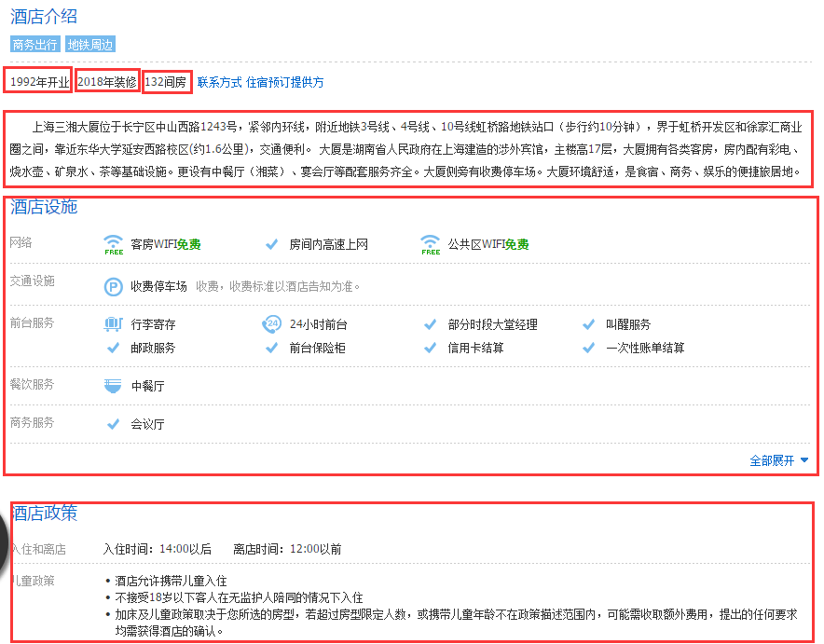Click the 24-hour front desk icon
The width and height of the screenshot is (824, 644).
[x=271, y=324]
